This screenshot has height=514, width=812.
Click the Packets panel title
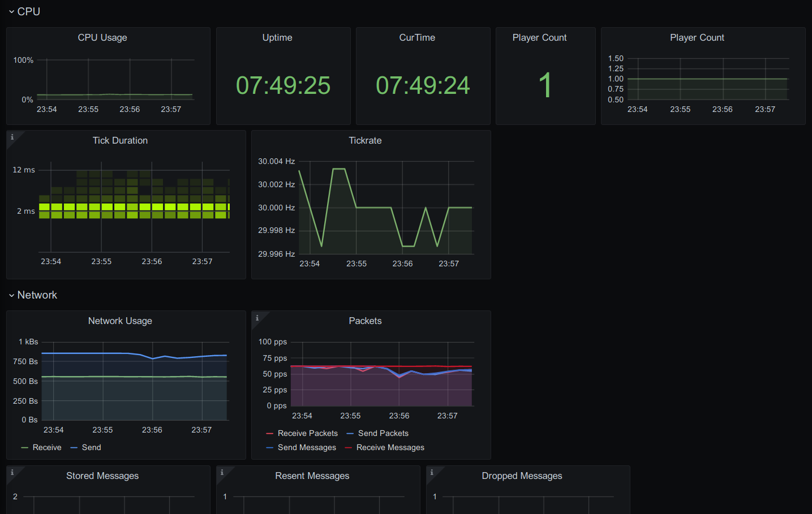point(365,321)
